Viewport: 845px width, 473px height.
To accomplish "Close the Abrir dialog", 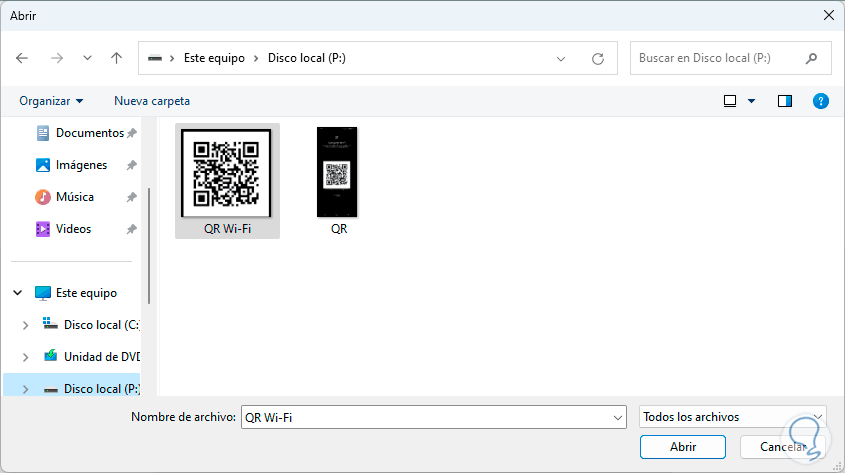I will pyautogui.click(x=829, y=16).
